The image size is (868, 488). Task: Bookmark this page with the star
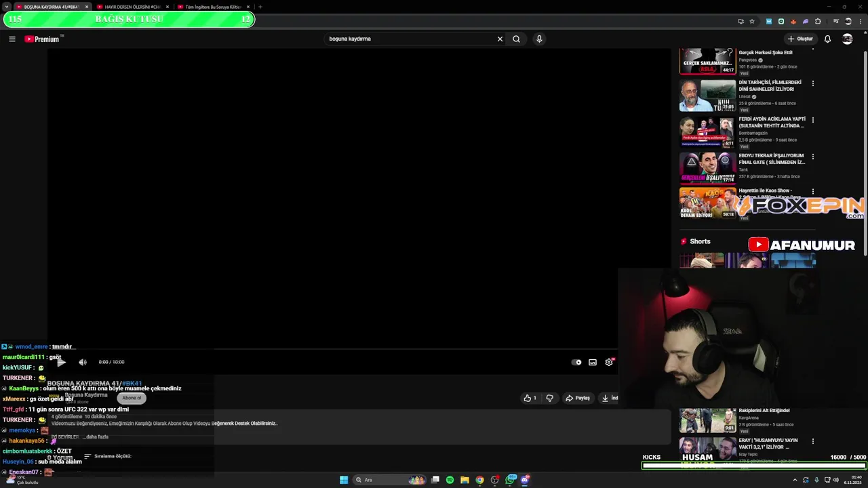click(x=752, y=21)
